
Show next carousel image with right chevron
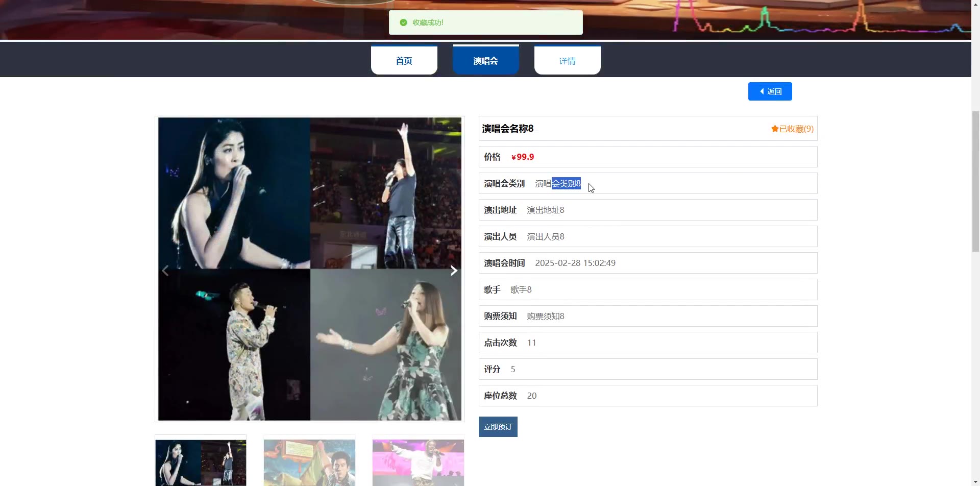454,271
